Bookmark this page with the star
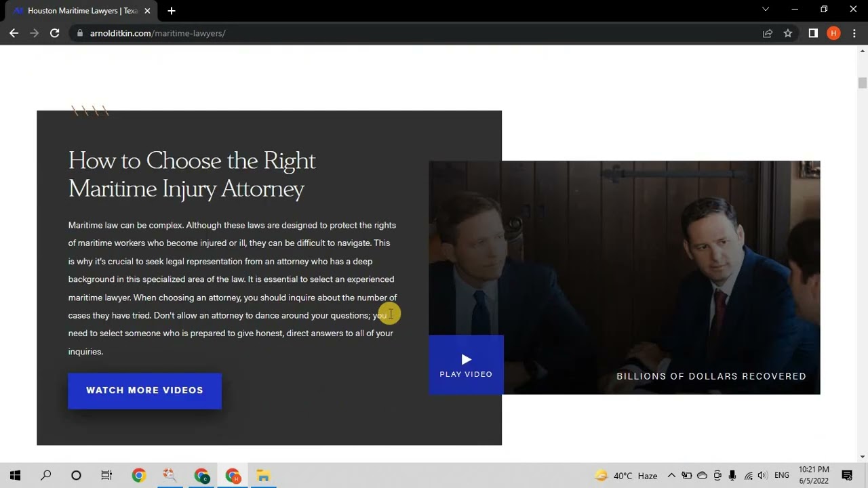This screenshot has height=488, width=868. tap(788, 33)
